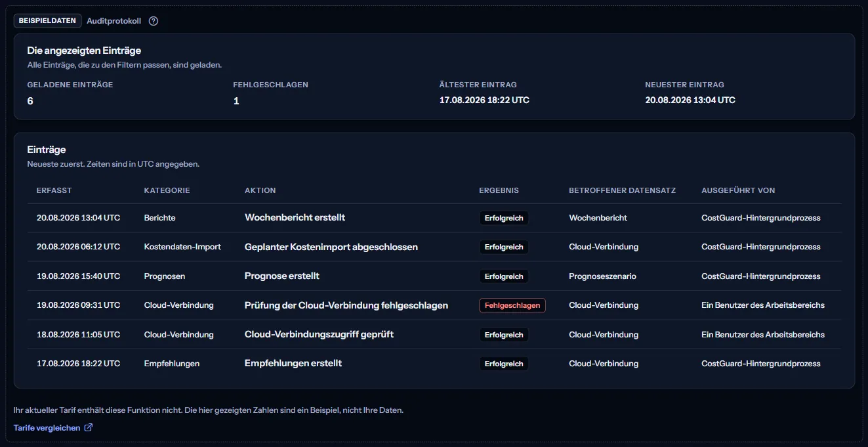
Task: Select the "Prognoseszenario" record cell
Action: (x=603, y=276)
